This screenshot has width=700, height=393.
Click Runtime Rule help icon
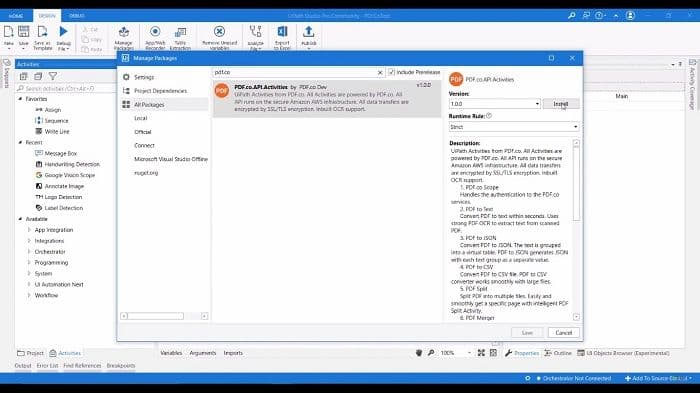click(x=489, y=116)
